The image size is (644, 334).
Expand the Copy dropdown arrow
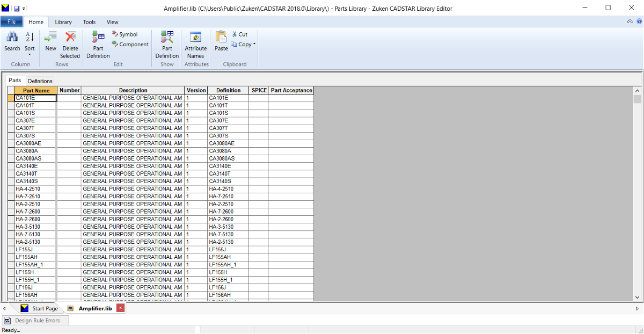[254, 45]
